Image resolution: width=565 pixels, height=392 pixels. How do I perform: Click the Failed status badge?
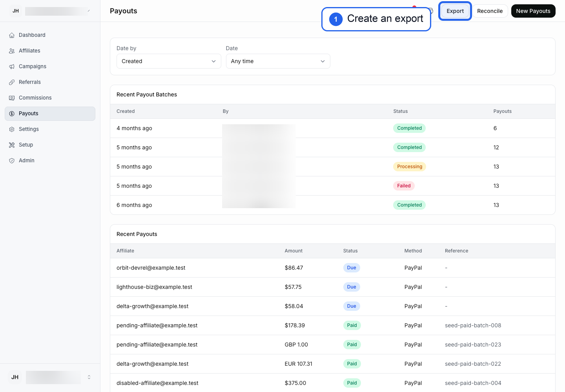(404, 186)
